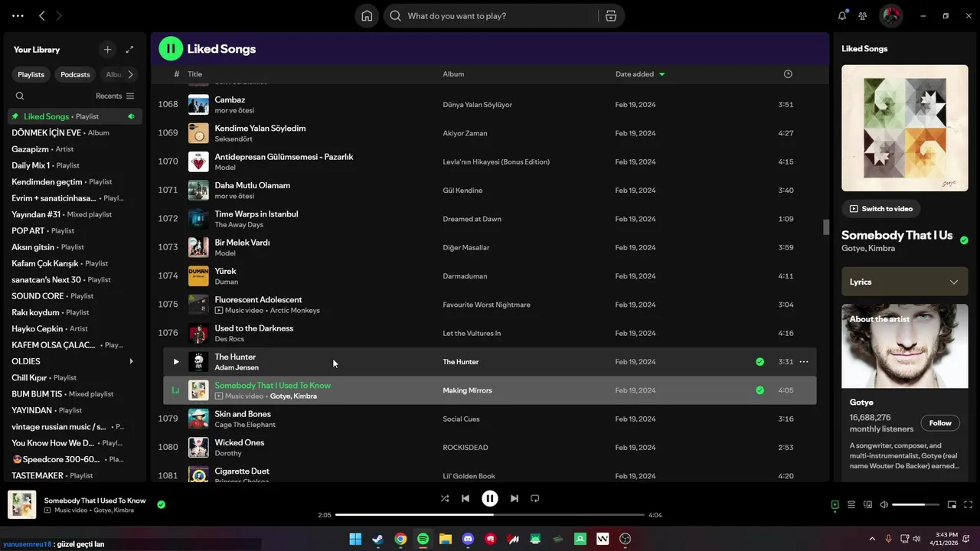The height and width of the screenshot is (551, 980).
Task: Skip to the next track
Action: (x=514, y=498)
